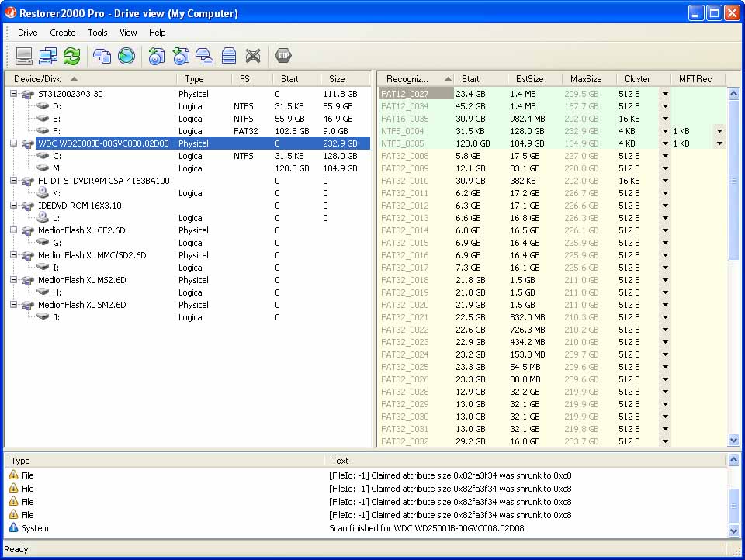
Task: Click the drive icon beside C:
Action: [x=43, y=156]
